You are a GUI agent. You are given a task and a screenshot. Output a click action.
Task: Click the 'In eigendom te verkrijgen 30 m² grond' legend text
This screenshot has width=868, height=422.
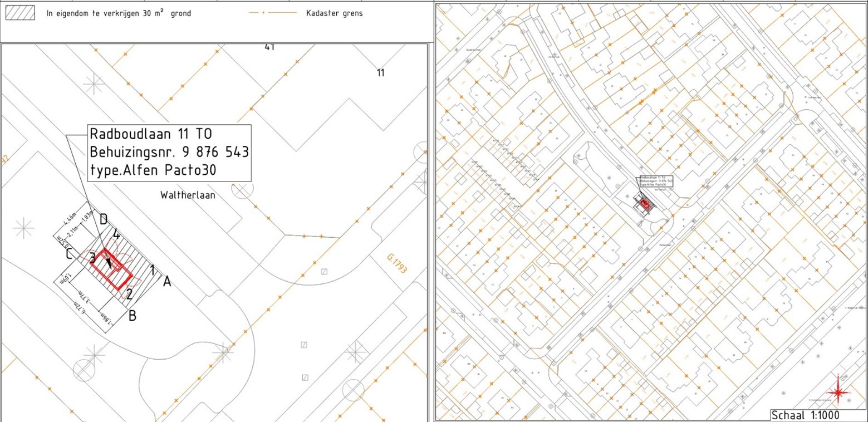tap(119, 13)
